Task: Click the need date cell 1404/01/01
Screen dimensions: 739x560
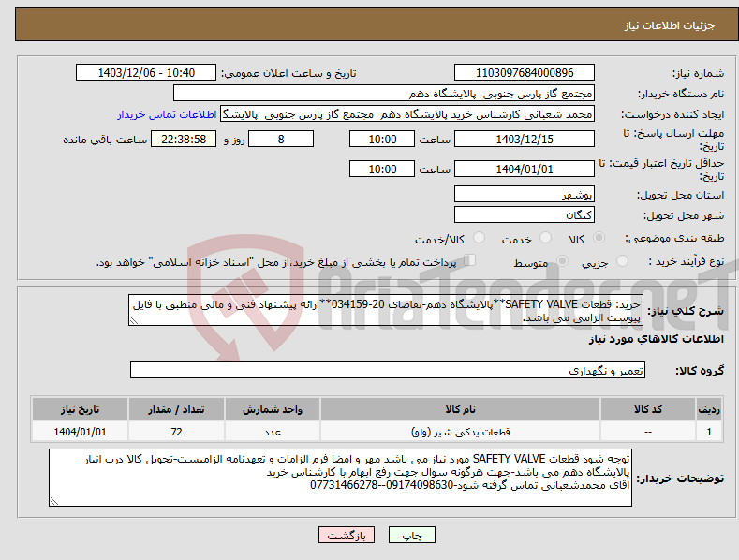Action: (80, 432)
